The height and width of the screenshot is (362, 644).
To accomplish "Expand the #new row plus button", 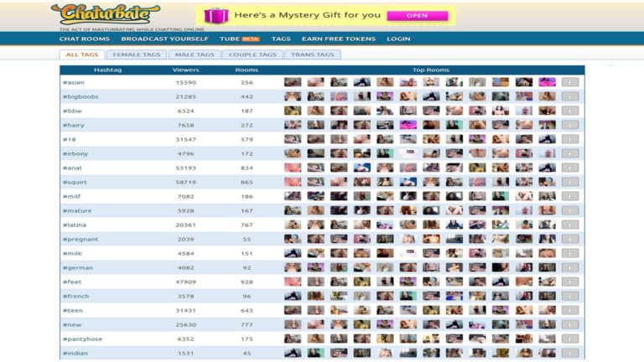I will tap(569, 325).
